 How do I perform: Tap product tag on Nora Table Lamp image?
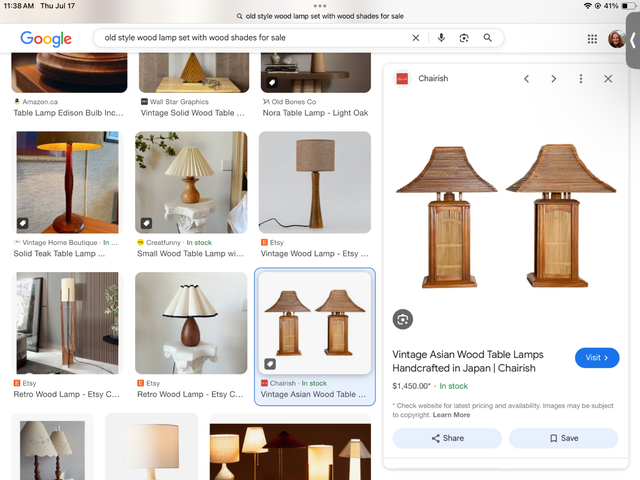pyautogui.click(x=272, y=82)
